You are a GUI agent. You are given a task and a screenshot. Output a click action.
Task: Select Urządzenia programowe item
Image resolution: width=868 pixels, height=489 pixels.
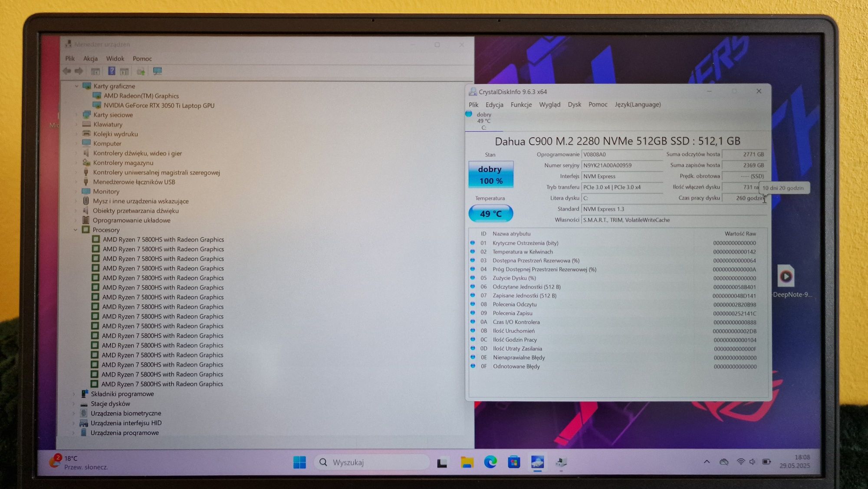(125, 433)
